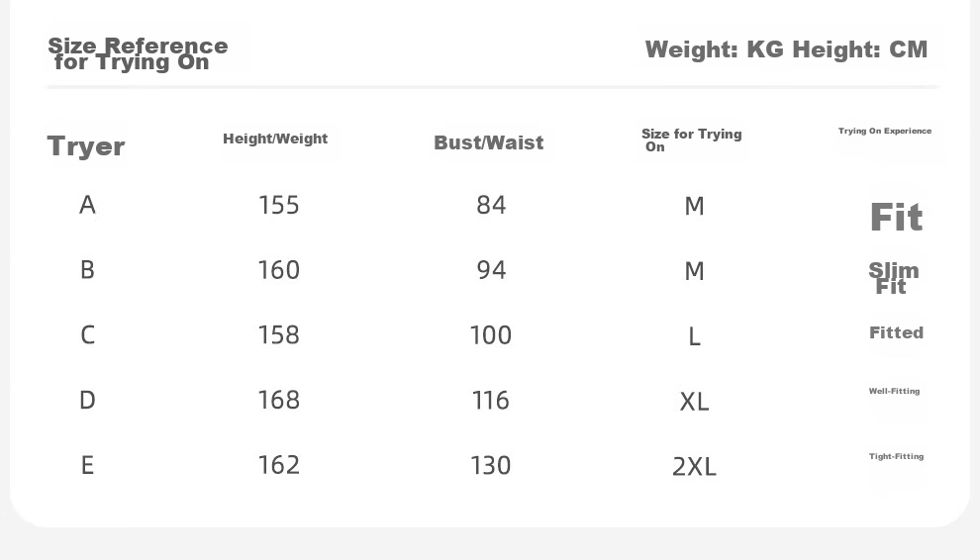Click the height value 155

(279, 205)
